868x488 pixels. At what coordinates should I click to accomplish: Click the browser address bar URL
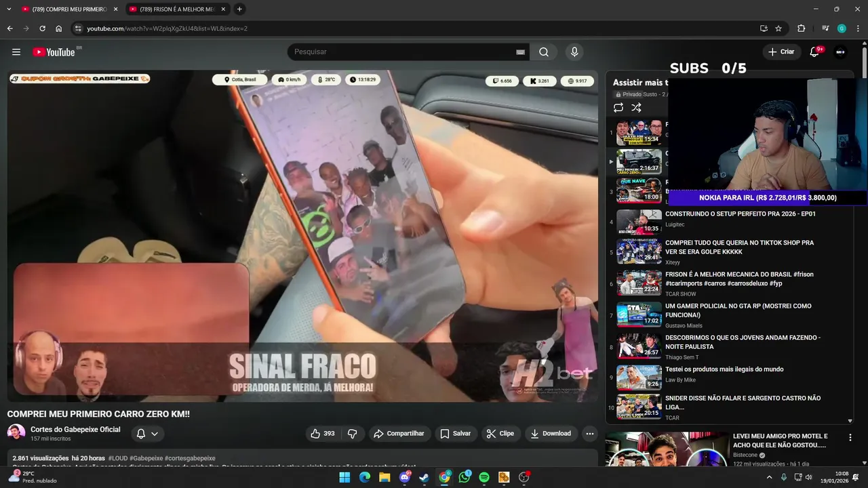(167, 28)
